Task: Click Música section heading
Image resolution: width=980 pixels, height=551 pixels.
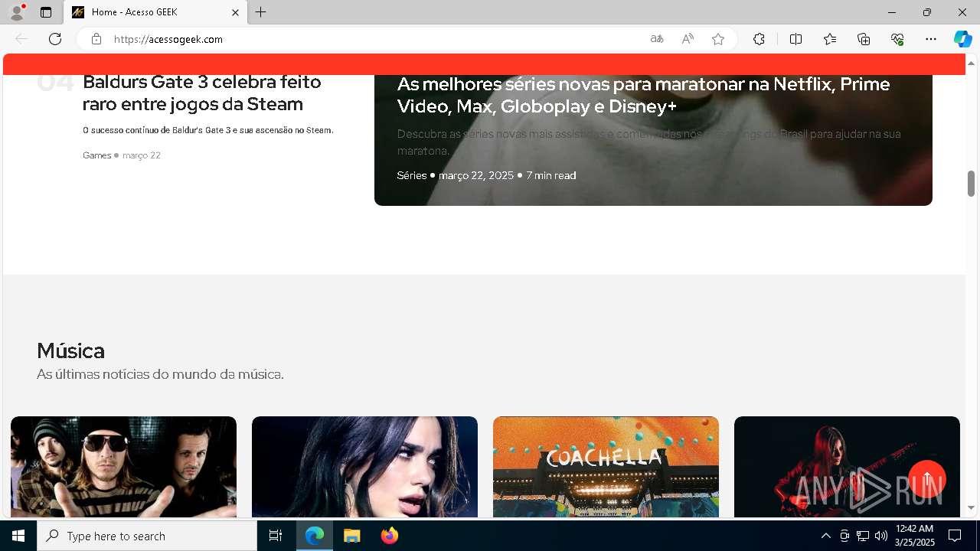Action: [x=70, y=350]
